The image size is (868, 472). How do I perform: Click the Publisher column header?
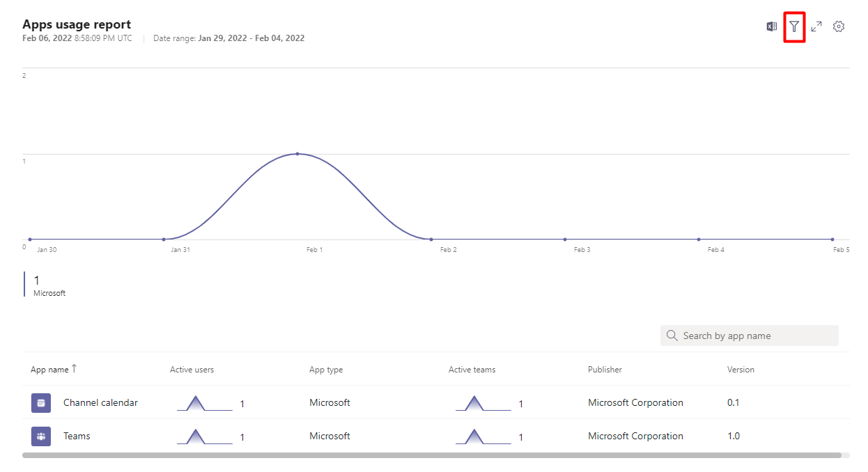coord(605,370)
